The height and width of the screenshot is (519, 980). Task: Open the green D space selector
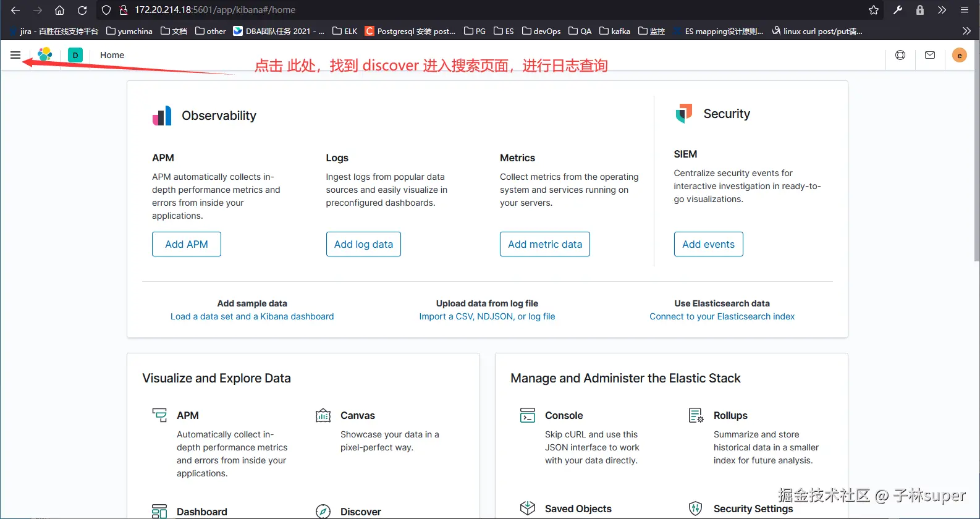[x=75, y=55]
